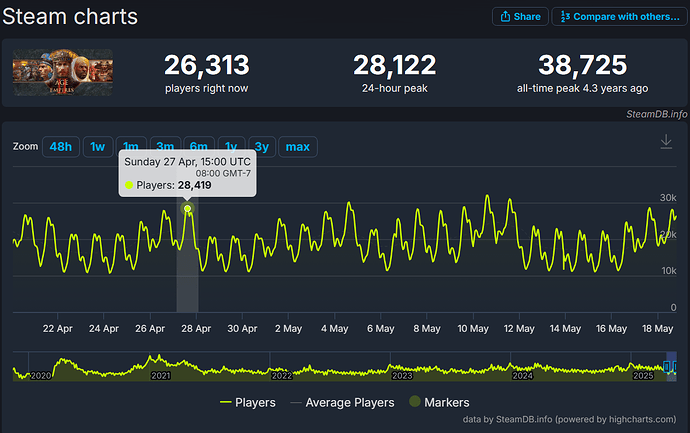Image resolution: width=690 pixels, height=433 pixels.
Task: Set zoom to 3m
Action: 165,144
